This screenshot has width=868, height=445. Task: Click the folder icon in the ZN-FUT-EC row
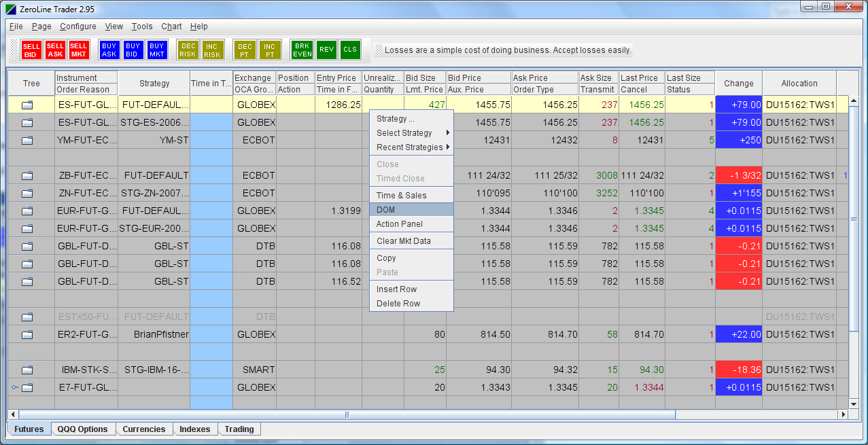pos(27,194)
